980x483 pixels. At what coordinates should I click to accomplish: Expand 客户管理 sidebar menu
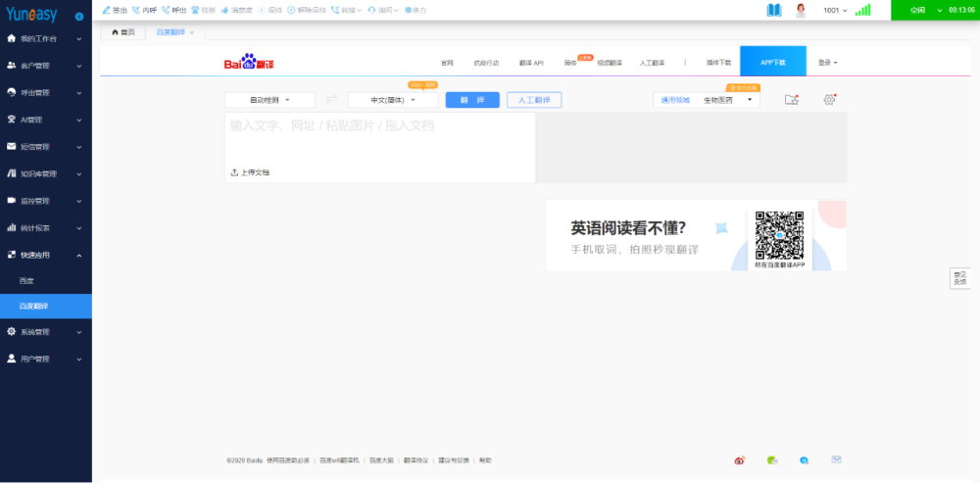(x=46, y=66)
